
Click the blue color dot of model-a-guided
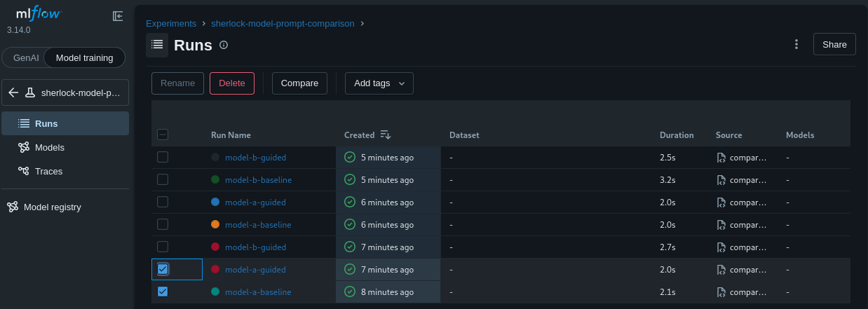point(215,202)
